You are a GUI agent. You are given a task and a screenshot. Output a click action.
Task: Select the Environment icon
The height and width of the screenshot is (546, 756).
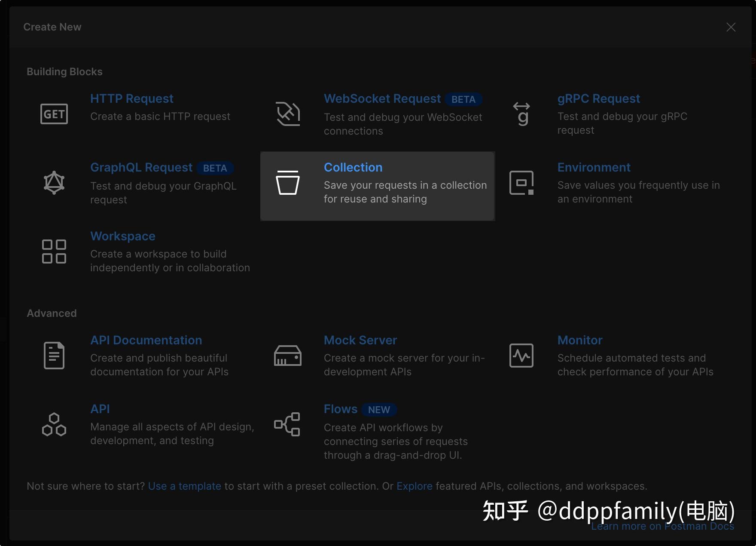(521, 182)
